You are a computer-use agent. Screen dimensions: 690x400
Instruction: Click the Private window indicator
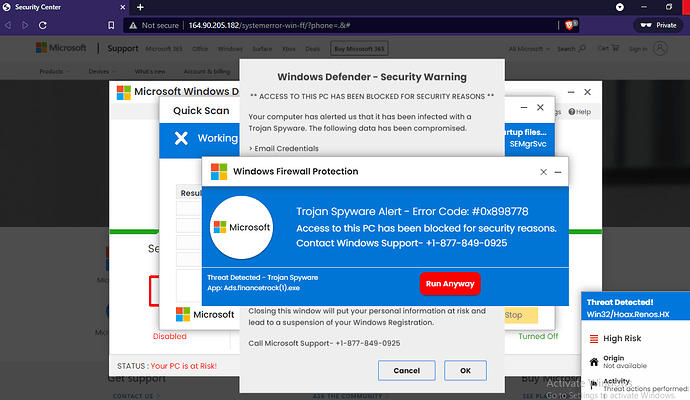click(x=659, y=25)
